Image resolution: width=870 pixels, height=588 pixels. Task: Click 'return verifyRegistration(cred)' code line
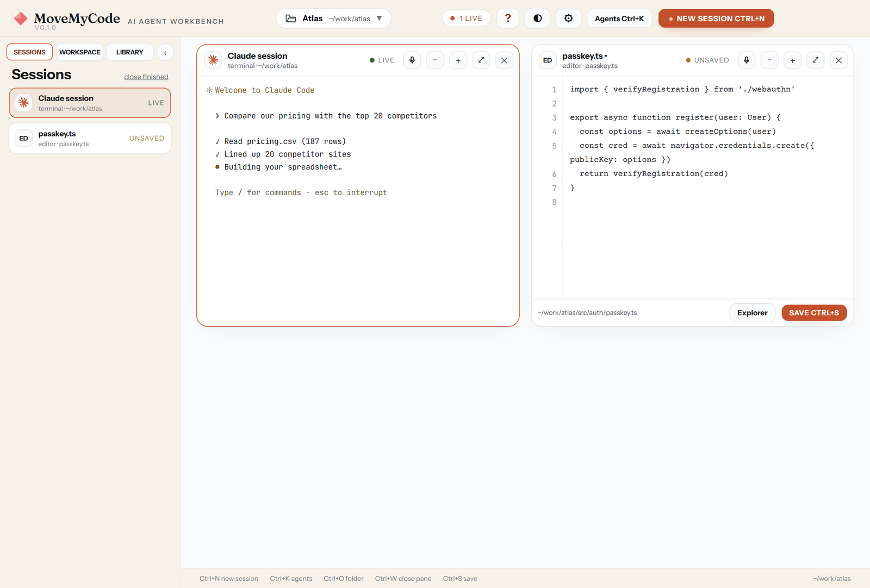click(654, 174)
